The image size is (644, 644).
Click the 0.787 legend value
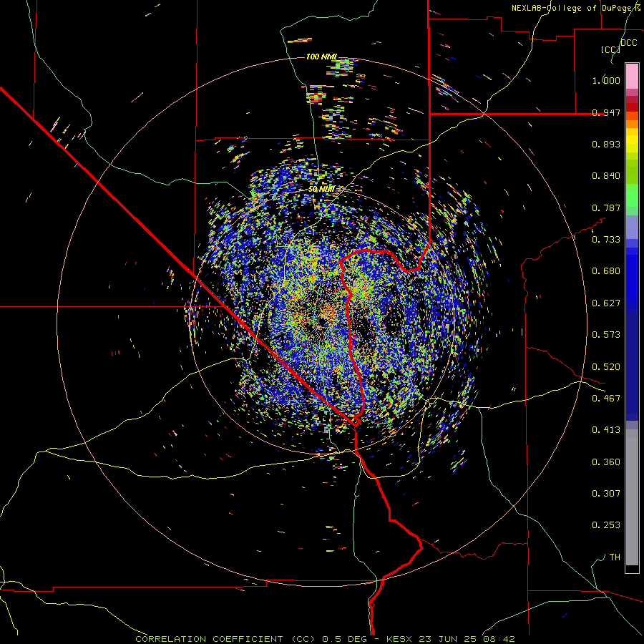[606, 208]
